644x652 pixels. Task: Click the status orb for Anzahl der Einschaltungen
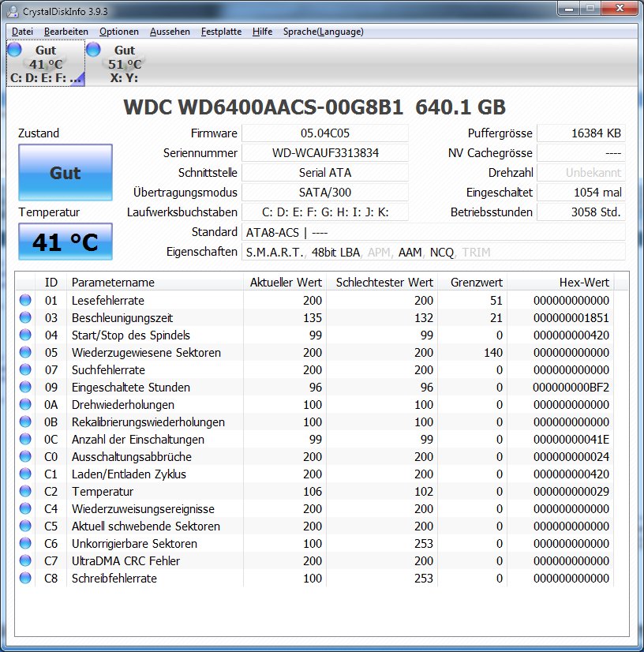tap(25, 439)
